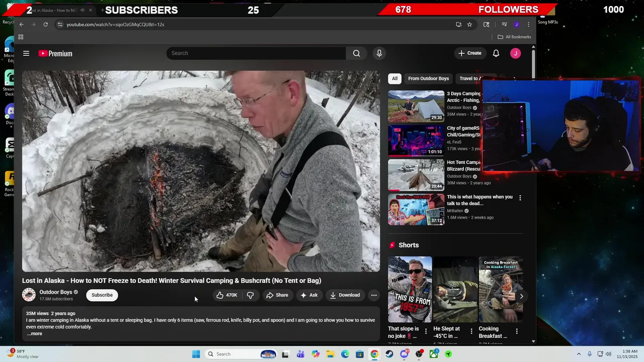Open Chrome three-dot menu

tap(528, 24)
